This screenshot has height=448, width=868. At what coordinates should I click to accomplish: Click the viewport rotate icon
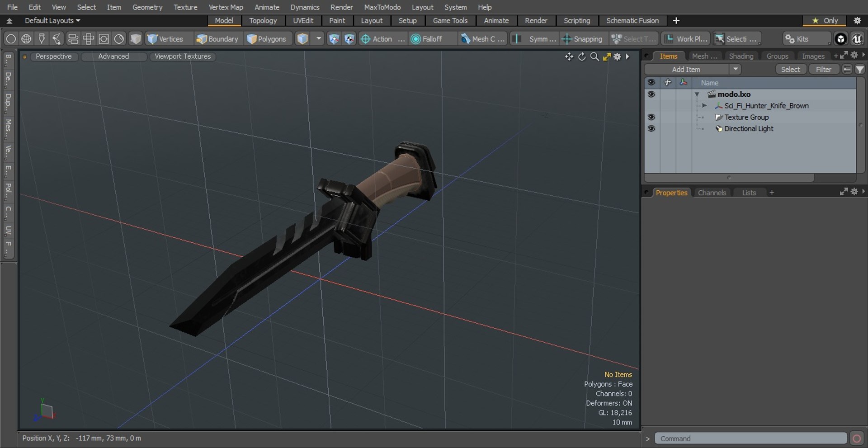tap(582, 57)
